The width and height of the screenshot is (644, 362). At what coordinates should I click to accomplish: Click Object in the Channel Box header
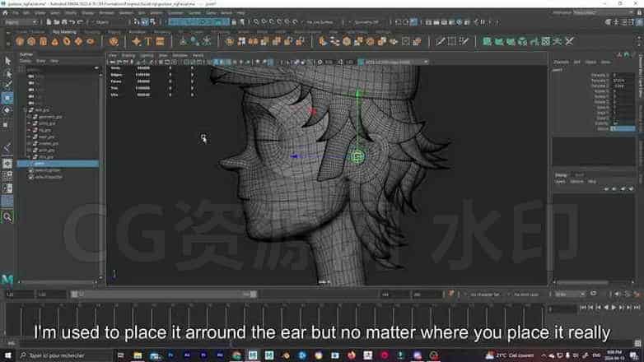(x=590, y=62)
